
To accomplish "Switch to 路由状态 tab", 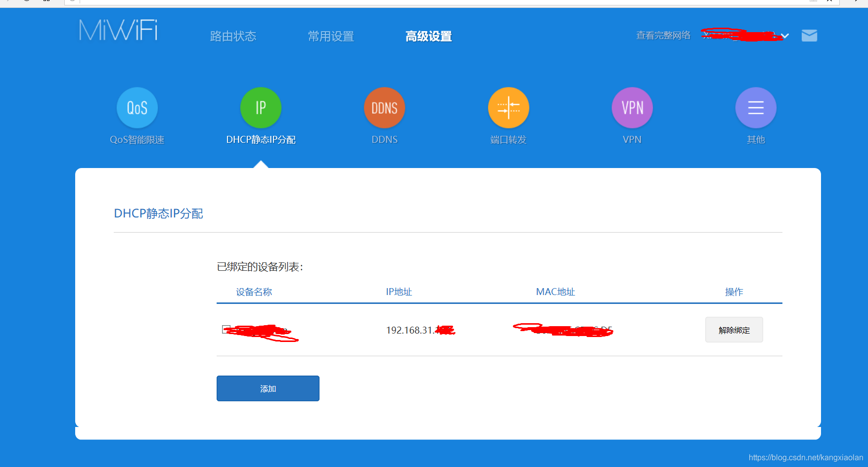I will point(233,36).
